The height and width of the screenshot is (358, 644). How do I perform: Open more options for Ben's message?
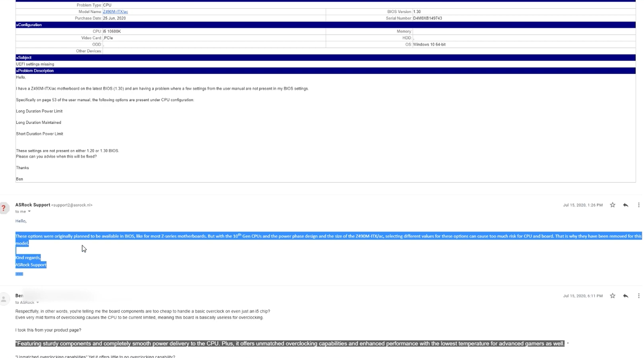(x=639, y=296)
